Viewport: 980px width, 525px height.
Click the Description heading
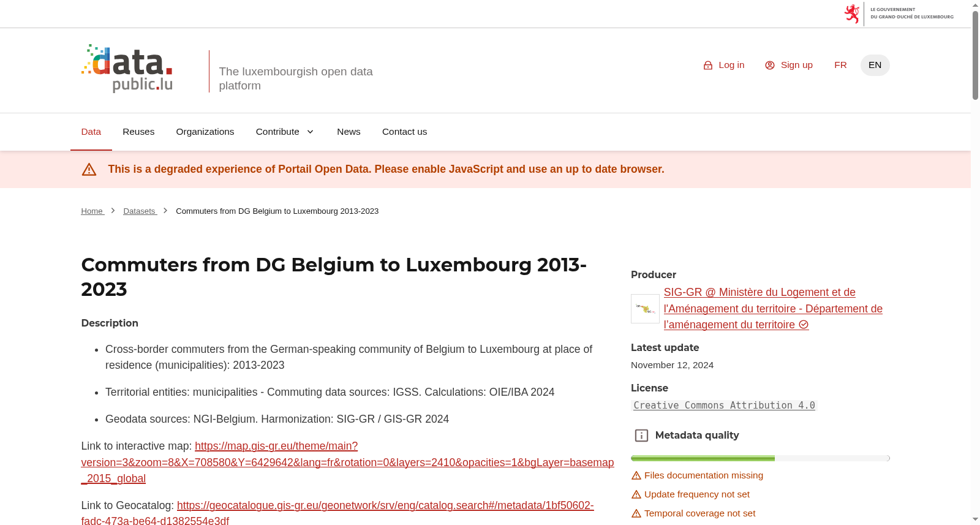coord(110,323)
